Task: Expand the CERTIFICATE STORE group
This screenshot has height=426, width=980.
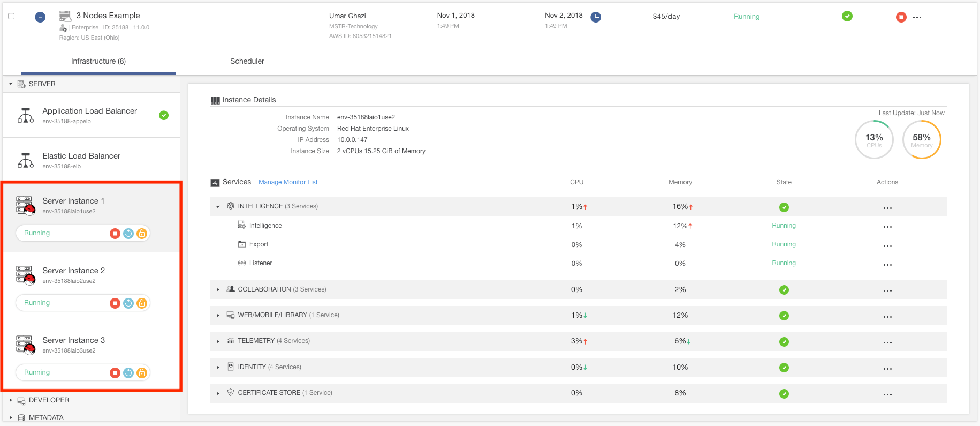Action: click(x=218, y=393)
